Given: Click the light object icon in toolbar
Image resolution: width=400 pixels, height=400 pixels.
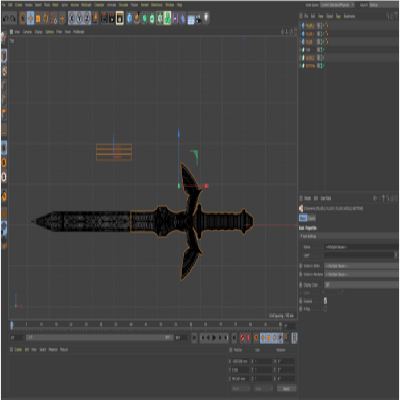Looking at the screenshot, I should [206, 18].
